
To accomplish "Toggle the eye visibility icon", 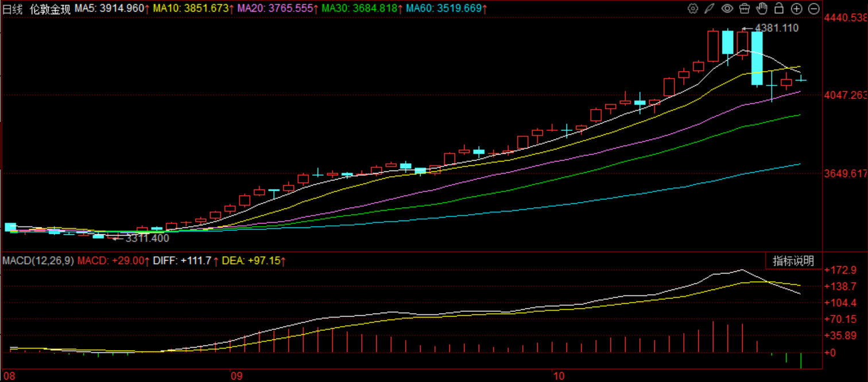I will (x=727, y=9).
